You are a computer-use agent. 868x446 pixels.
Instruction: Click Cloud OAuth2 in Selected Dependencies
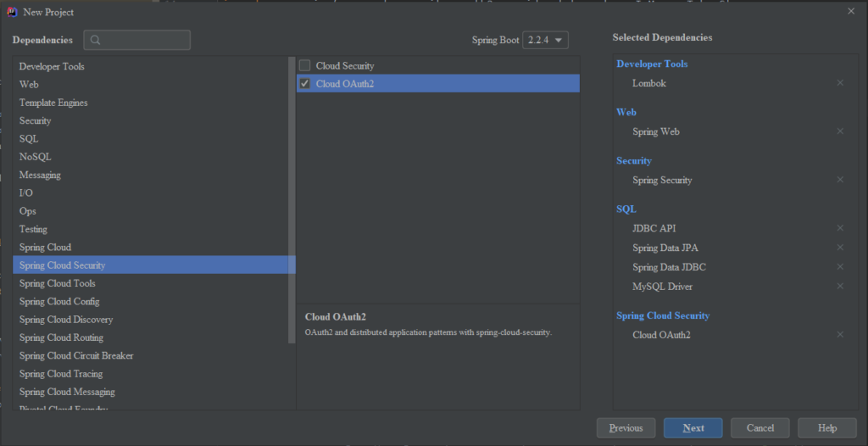point(661,335)
